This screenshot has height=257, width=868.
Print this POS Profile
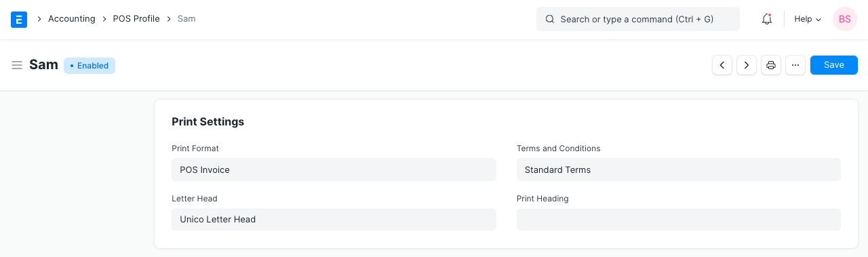(771, 65)
